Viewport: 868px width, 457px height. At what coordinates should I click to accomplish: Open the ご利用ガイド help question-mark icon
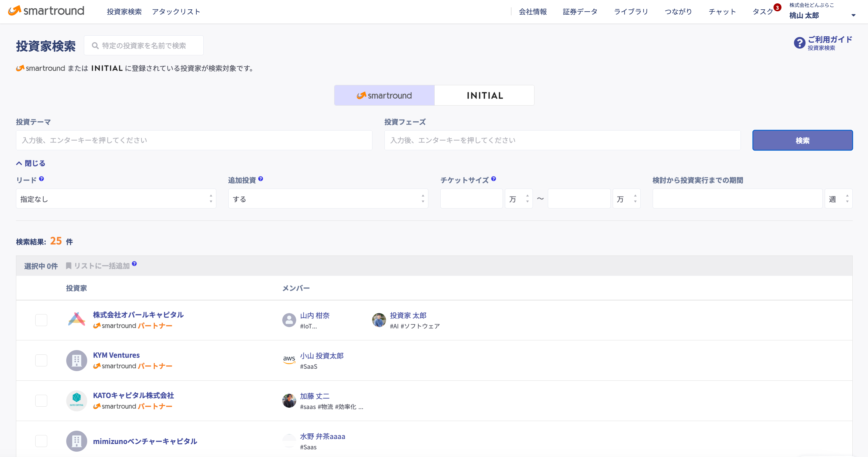799,43
